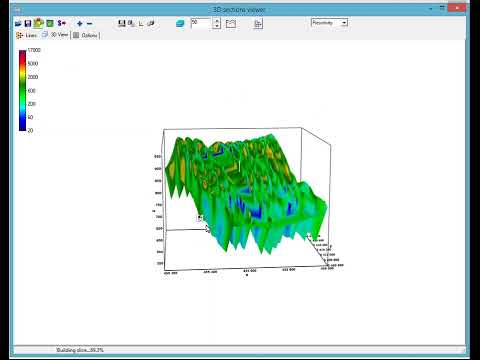The image size is (480, 360).
Task: Click the 3D resistivity model surface
Action: click(x=245, y=193)
